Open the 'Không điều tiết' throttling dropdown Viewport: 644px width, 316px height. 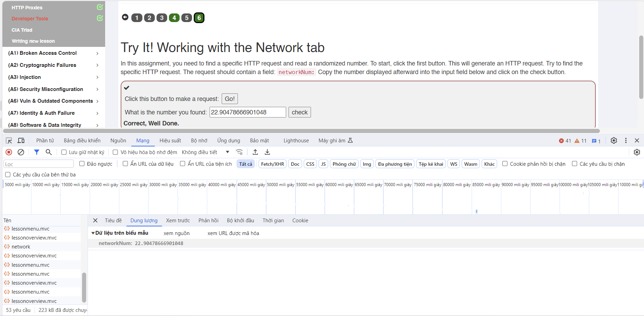coord(205,152)
